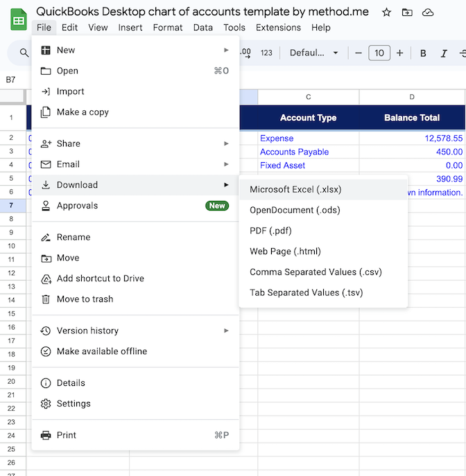
Task: Choose Make a copy
Action: pos(135,112)
